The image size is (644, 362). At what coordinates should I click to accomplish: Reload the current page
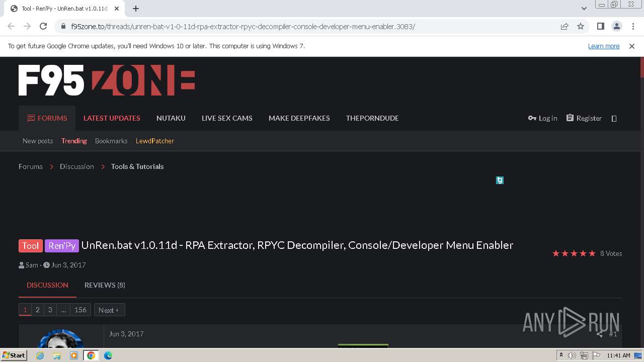(43, 26)
